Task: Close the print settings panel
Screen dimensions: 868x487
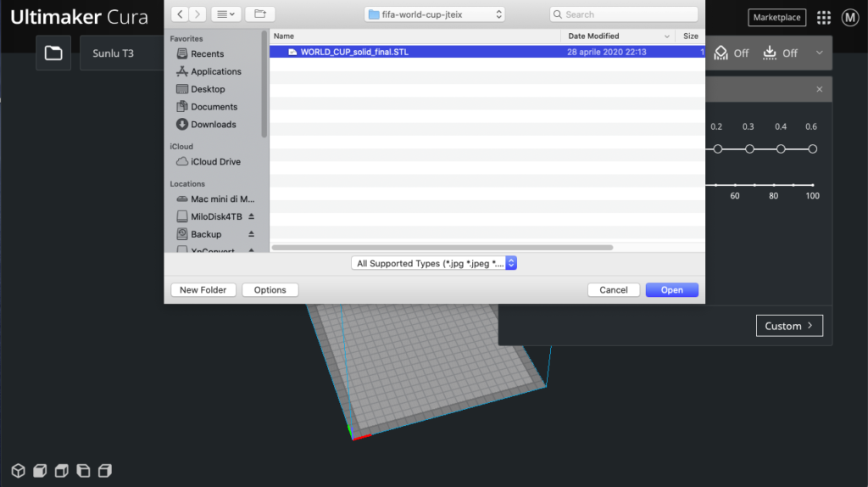Action: (820, 89)
